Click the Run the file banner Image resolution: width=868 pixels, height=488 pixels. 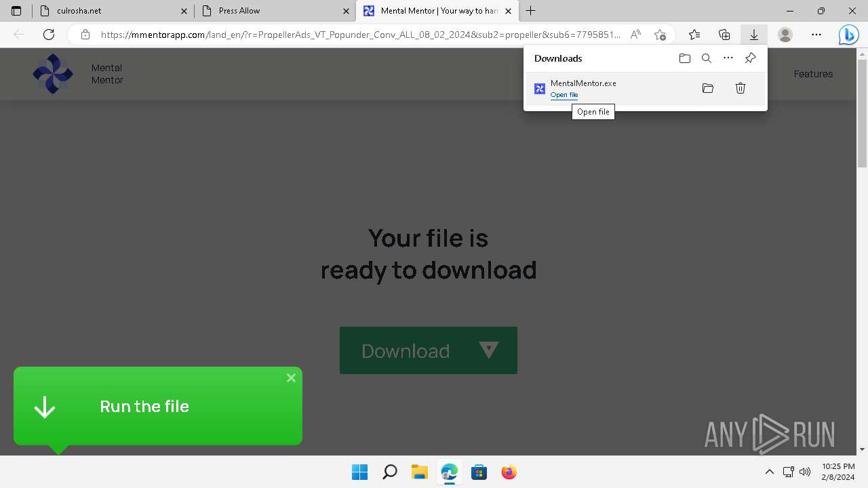click(x=158, y=406)
